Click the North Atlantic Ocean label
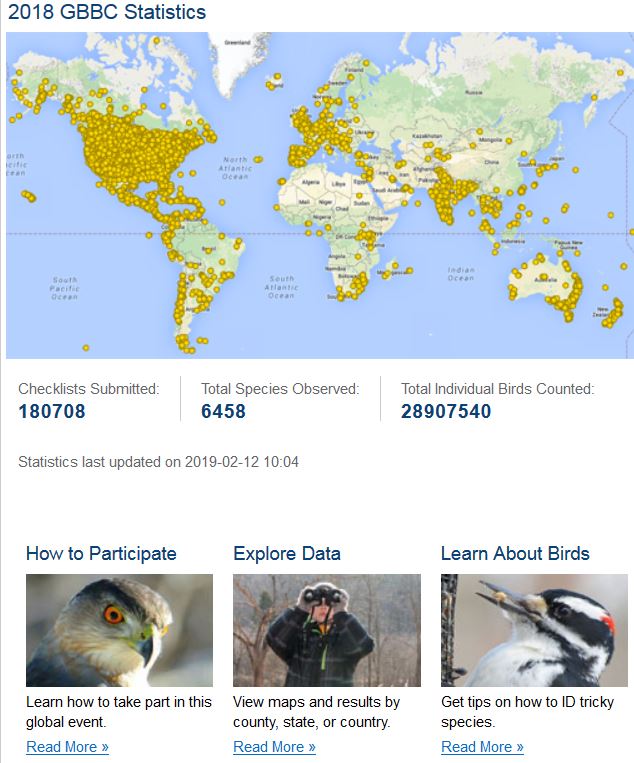Viewport: 634px width, 763px height. point(235,168)
